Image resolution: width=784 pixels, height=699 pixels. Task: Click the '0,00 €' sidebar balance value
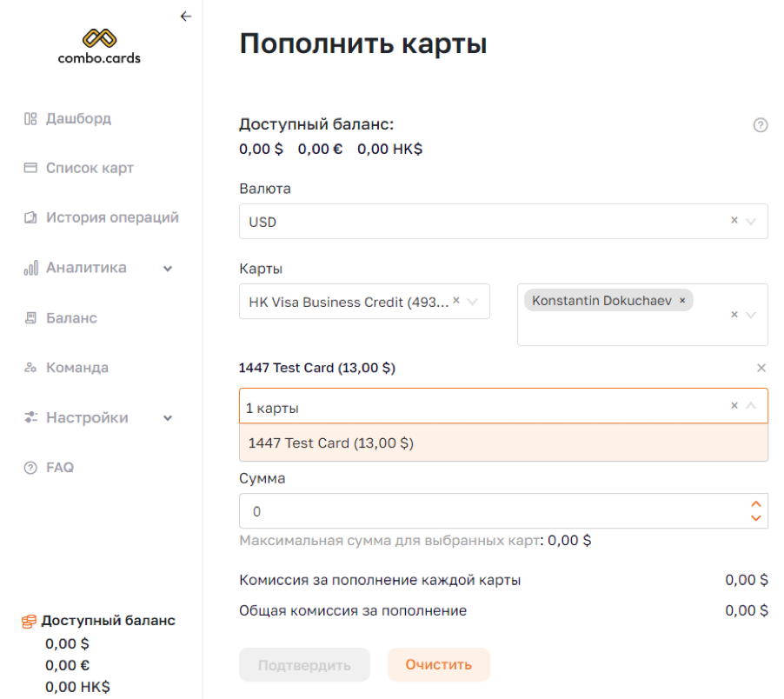[x=68, y=665]
